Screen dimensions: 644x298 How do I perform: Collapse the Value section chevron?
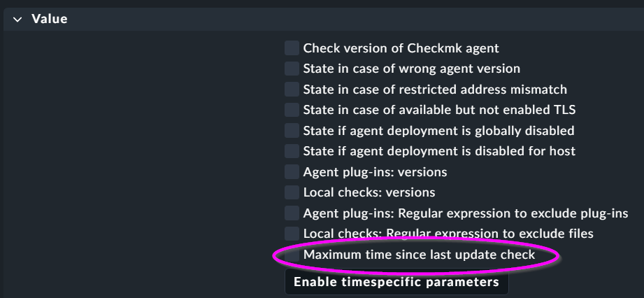(x=17, y=20)
